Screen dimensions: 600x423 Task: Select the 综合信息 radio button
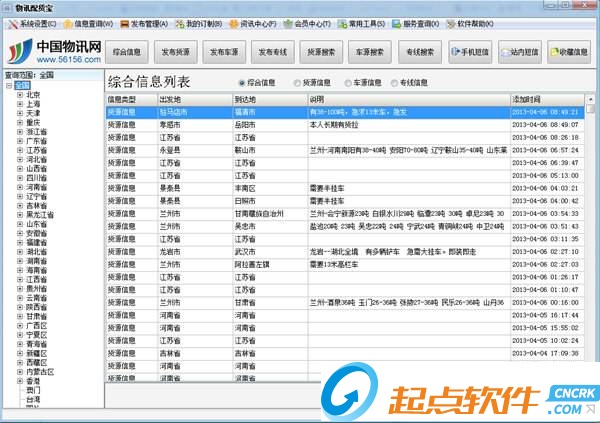coord(242,83)
